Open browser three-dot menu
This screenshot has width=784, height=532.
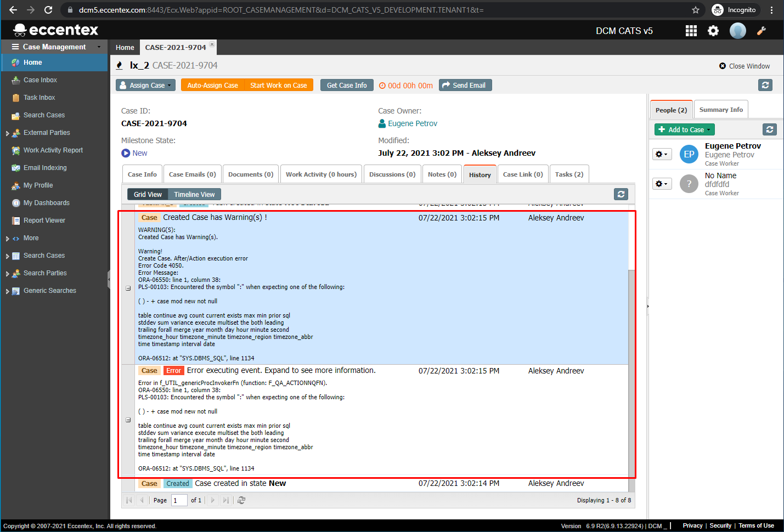[x=772, y=10]
